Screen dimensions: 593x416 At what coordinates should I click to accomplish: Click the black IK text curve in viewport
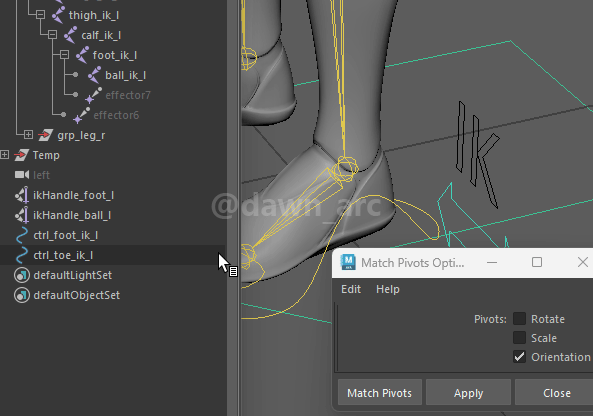[x=477, y=154]
